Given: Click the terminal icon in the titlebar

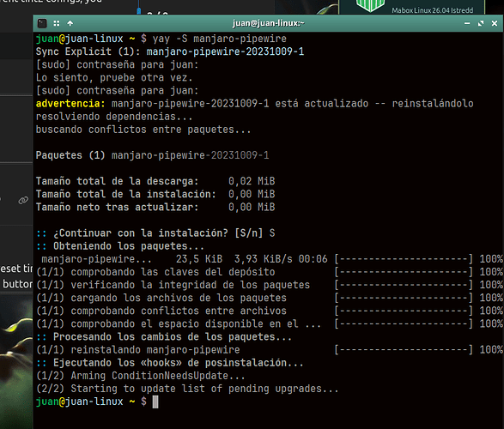Looking at the screenshot, I should [42, 23].
